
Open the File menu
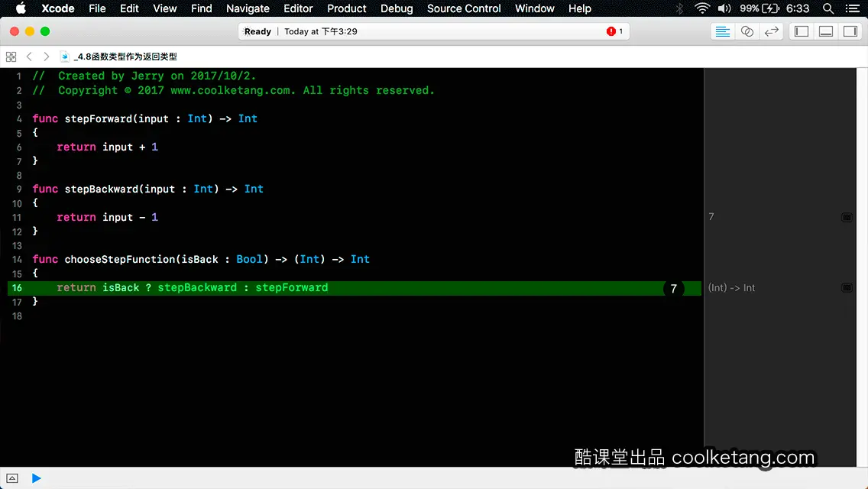point(98,8)
